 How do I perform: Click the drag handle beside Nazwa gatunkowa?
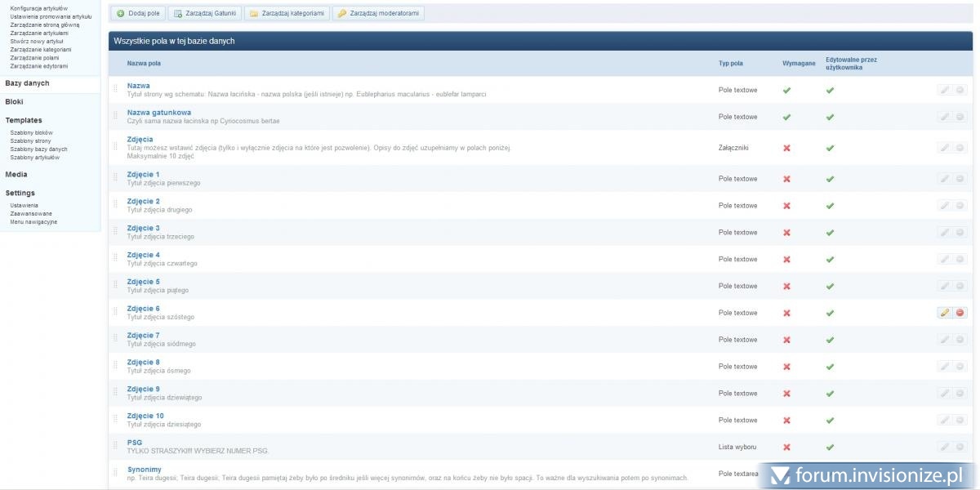[x=115, y=117]
